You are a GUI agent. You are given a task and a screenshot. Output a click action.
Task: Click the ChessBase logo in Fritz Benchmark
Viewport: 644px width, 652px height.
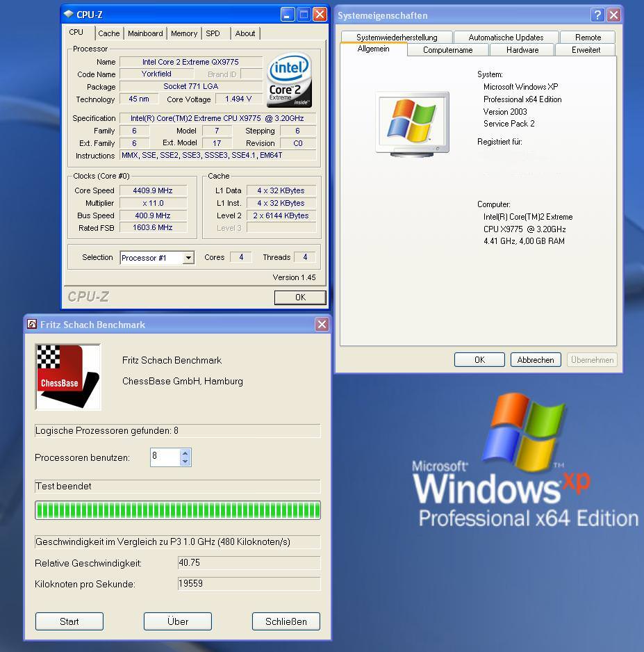tap(68, 377)
